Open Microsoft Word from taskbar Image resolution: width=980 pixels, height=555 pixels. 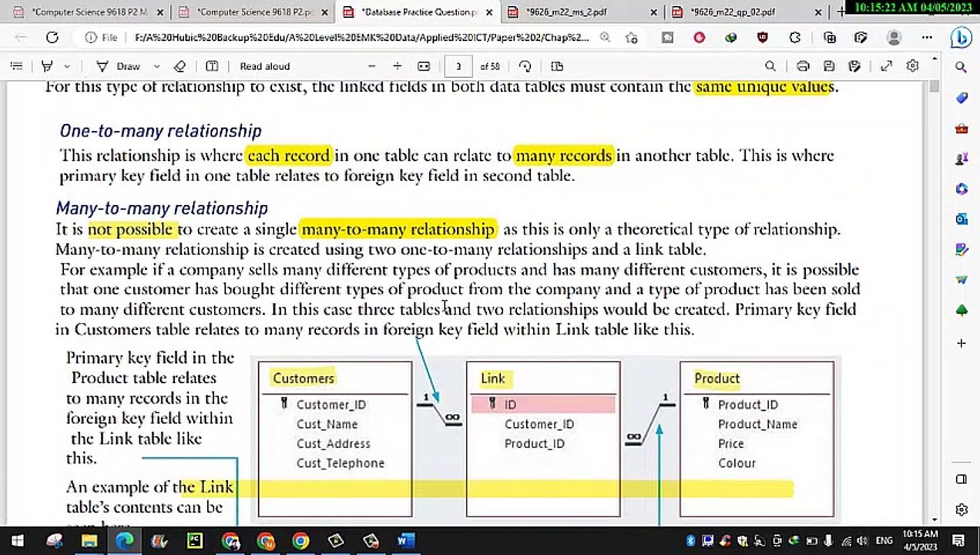tap(406, 541)
